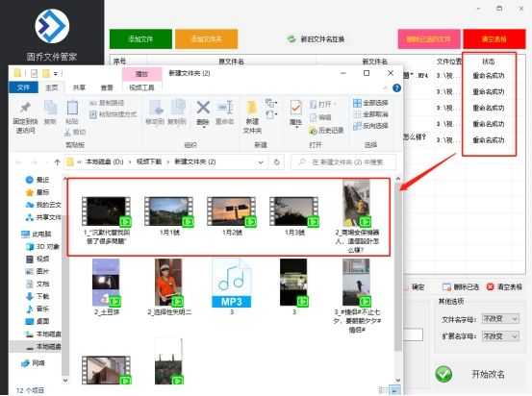The height and width of the screenshot is (396, 532).
Task: Click the up-folder arrow in navigation
Action: coord(58,162)
